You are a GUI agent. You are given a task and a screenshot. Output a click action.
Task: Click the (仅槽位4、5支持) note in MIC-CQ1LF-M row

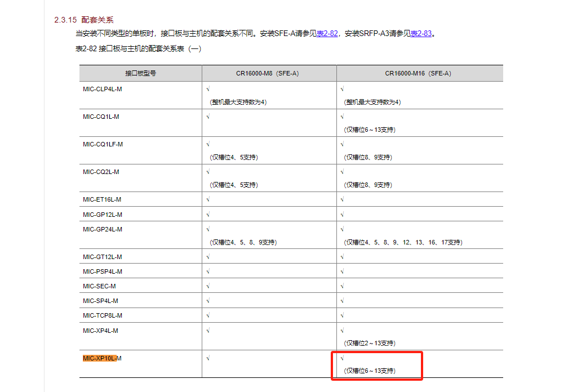coord(234,157)
